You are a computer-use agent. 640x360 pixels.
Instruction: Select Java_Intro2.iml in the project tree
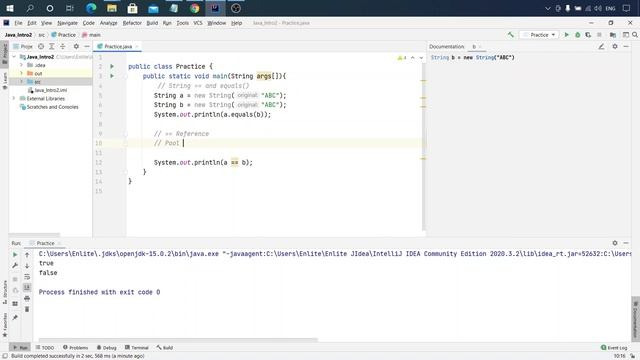pyautogui.click(x=47, y=90)
